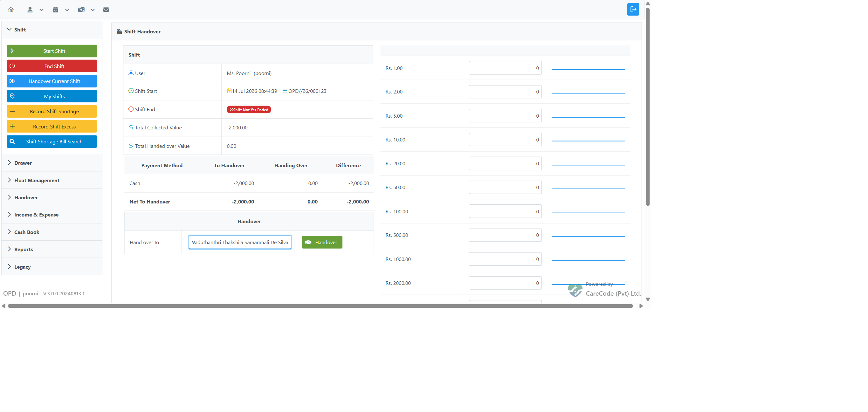868x412 pixels.
Task: Click play icon on Start Shift
Action: click(12, 51)
